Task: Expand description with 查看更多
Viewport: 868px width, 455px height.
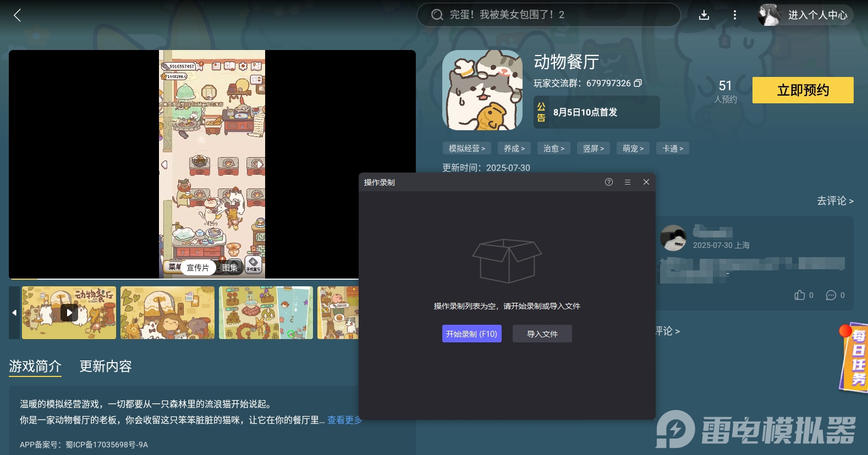Action: pos(345,420)
